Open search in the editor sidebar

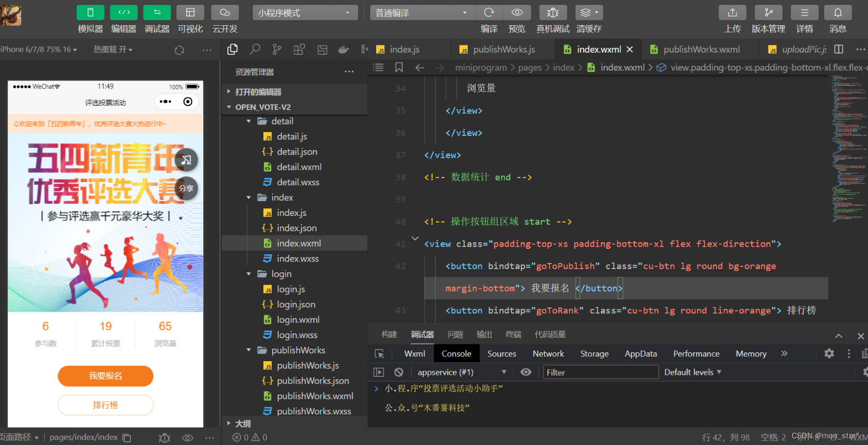point(255,49)
